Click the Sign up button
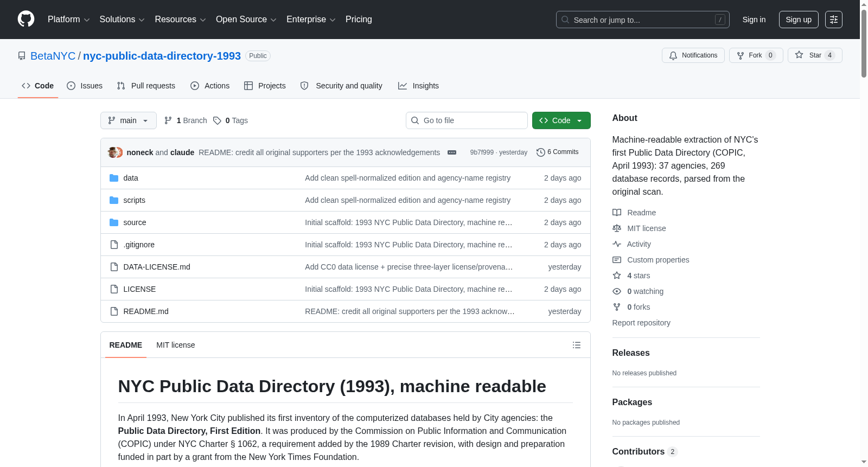 (x=799, y=20)
